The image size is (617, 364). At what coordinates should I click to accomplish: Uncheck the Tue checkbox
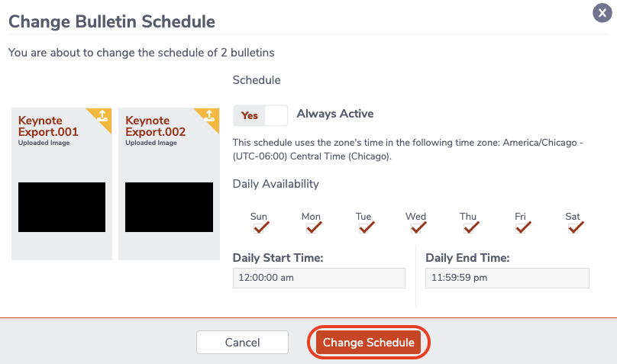pos(364,228)
